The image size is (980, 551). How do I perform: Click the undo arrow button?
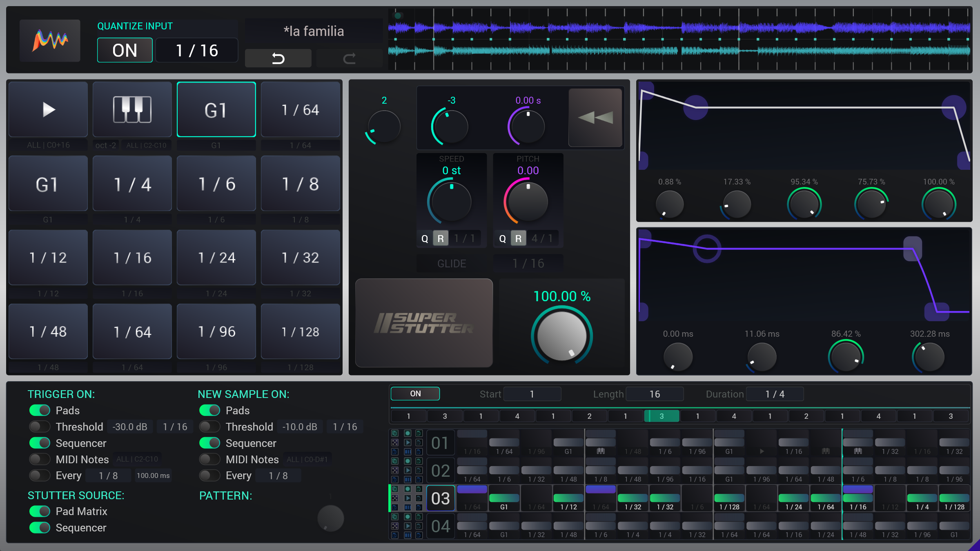[x=278, y=58]
